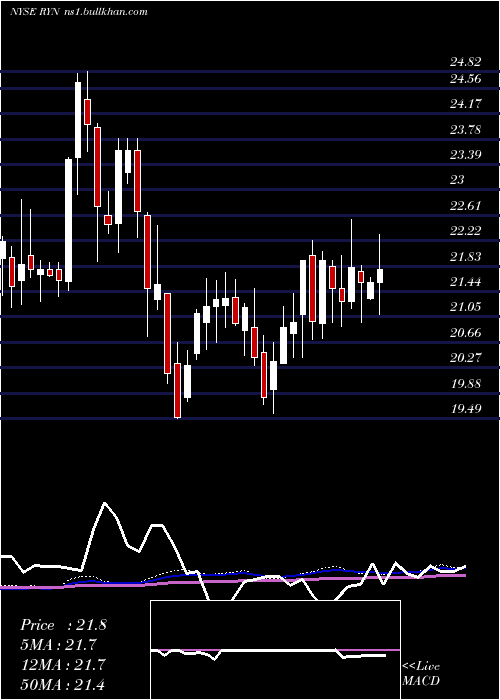
Task: Click the 5MA : 21.7 readout
Action: coord(58,645)
